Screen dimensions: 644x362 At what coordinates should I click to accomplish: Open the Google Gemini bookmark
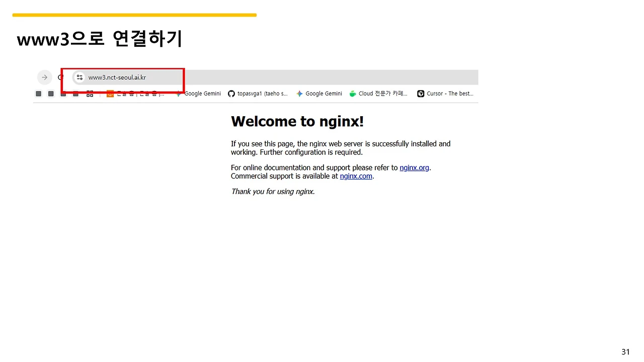[x=203, y=94]
